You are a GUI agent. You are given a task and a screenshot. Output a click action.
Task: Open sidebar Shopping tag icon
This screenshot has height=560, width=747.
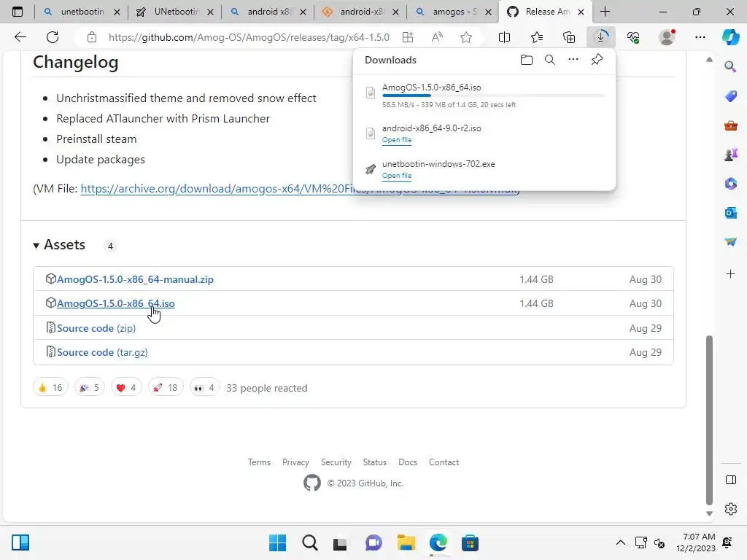click(x=730, y=96)
